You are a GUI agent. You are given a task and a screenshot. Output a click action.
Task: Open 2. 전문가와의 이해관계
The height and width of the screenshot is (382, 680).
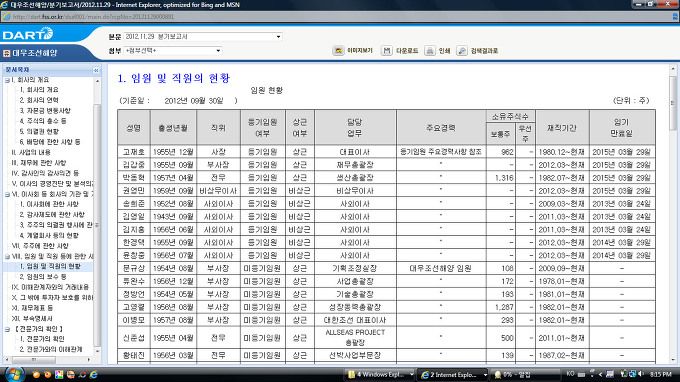[51, 349]
